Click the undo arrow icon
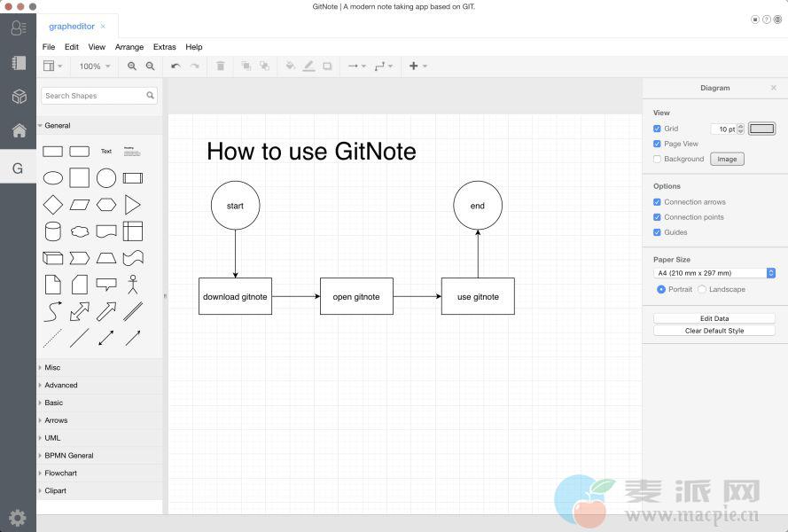788x532 pixels. tap(176, 66)
